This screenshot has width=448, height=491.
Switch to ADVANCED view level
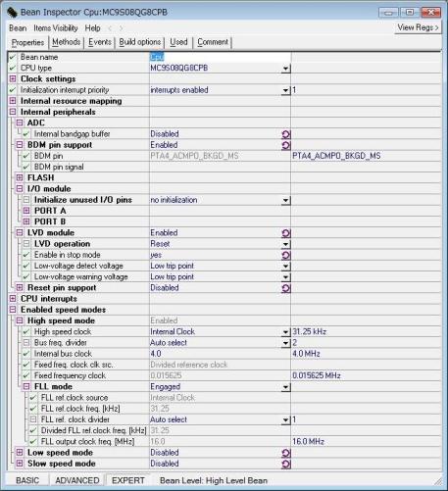[x=77, y=480]
